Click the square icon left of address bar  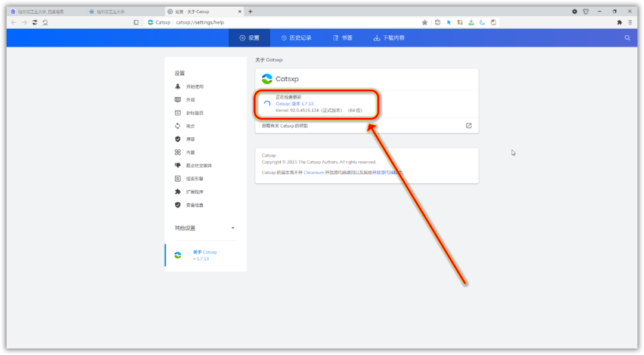pyautogui.click(x=137, y=22)
